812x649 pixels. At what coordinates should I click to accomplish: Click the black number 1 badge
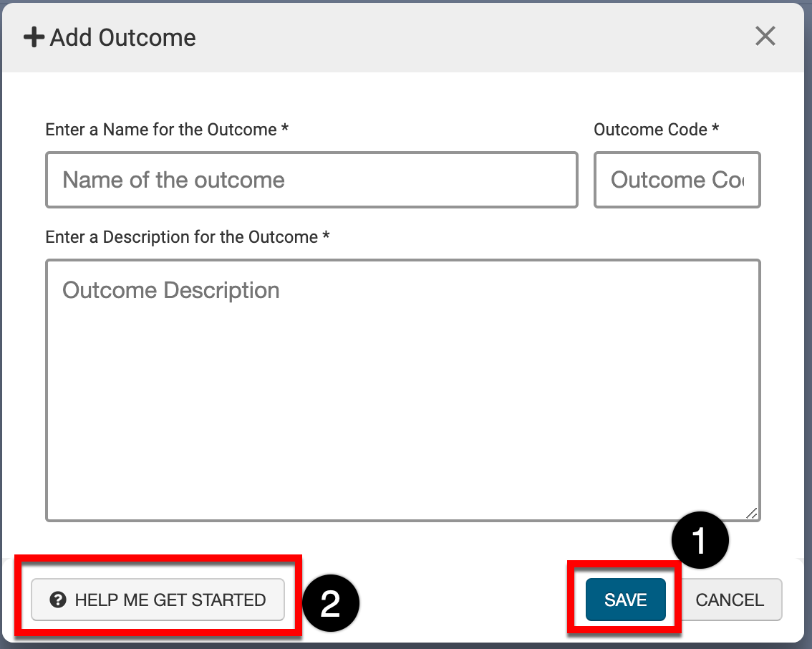(700, 541)
